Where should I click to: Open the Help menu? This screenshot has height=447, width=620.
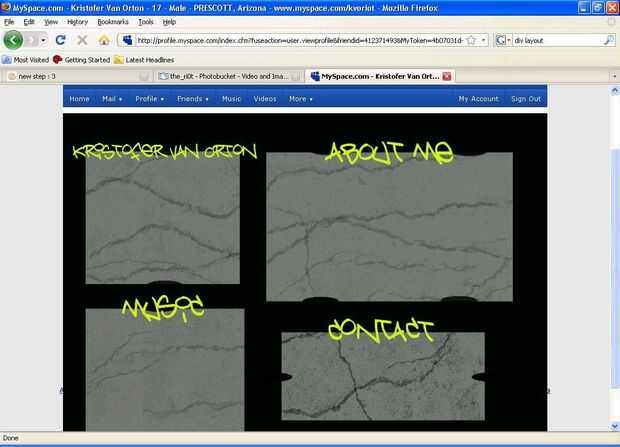coord(169,22)
